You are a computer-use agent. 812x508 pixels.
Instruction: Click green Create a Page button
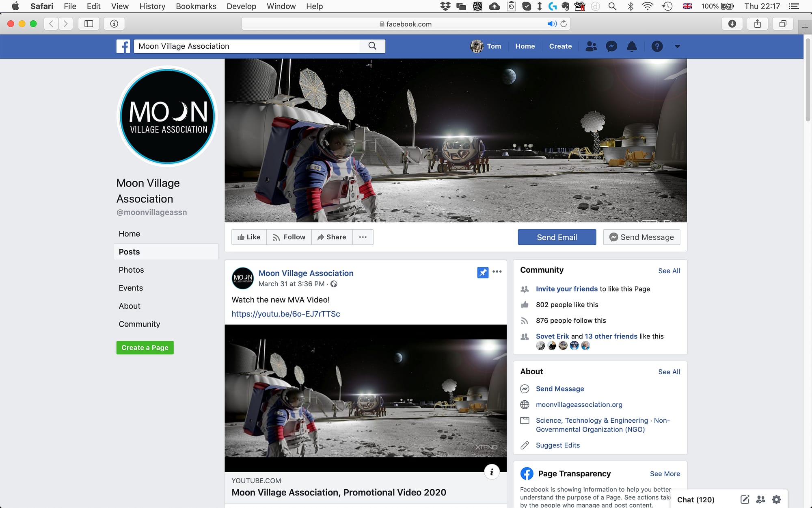[x=145, y=347]
